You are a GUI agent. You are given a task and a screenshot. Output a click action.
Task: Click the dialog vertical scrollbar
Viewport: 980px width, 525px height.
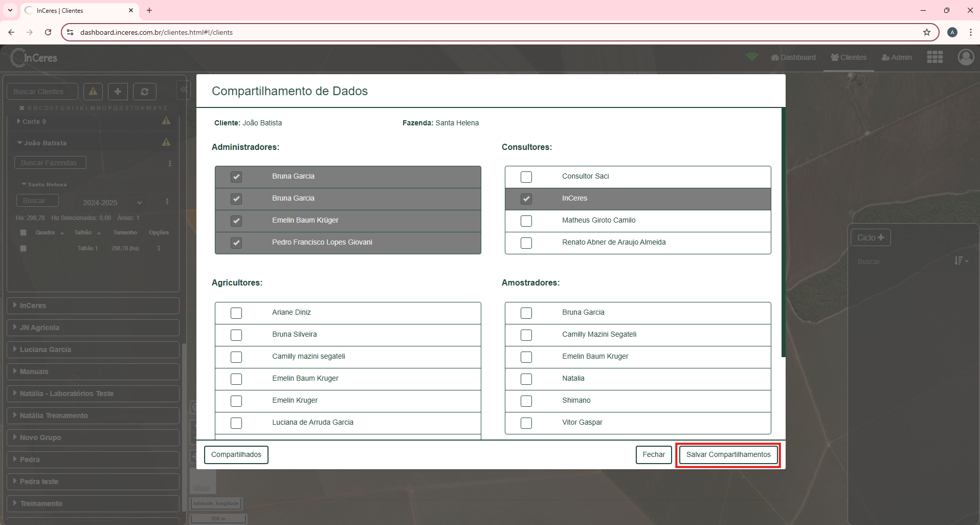[783, 233]
